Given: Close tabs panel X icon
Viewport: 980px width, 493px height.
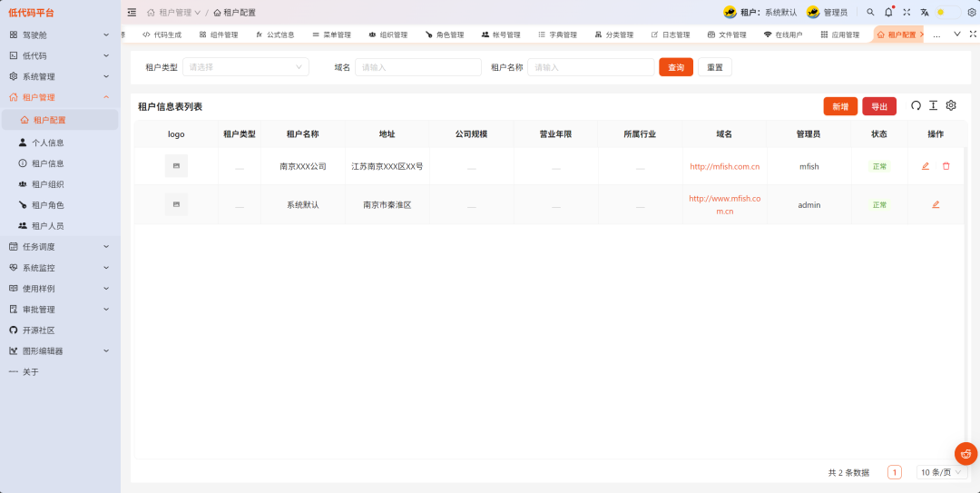Looking at the screenshot, I should pos(973,34).
